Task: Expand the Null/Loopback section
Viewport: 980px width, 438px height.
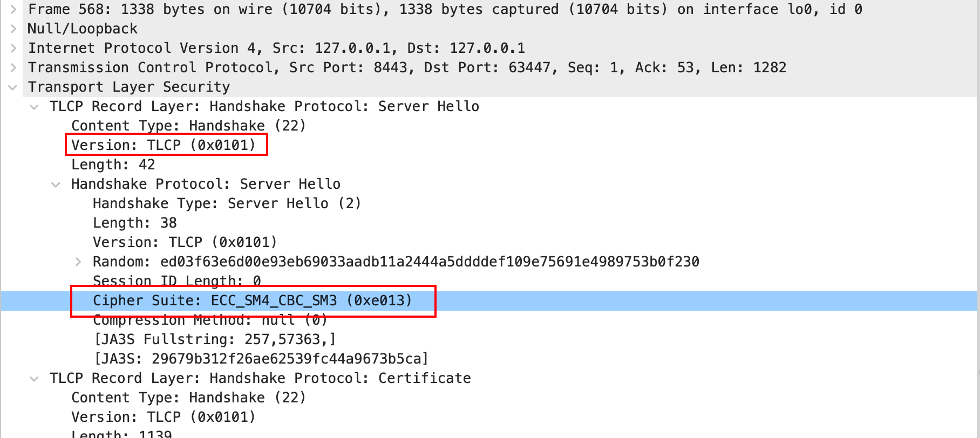Action: click(x=13, y=29)
